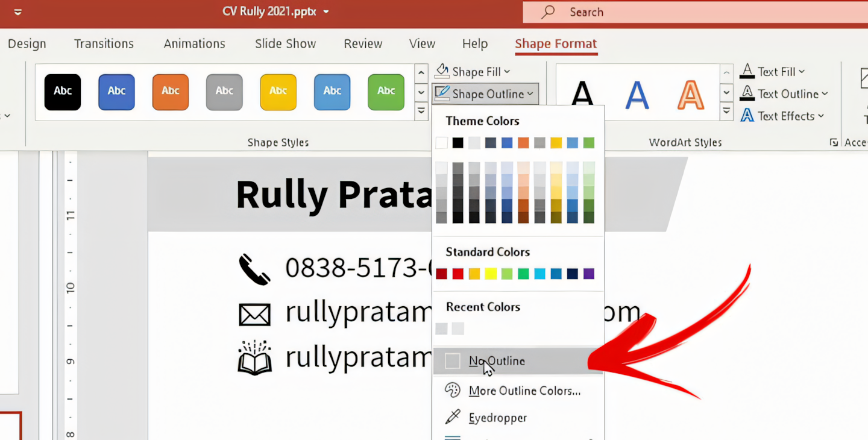Open More Outline Colors dialog
This screenshot has height=440, width=868.
tap(524, 391)
